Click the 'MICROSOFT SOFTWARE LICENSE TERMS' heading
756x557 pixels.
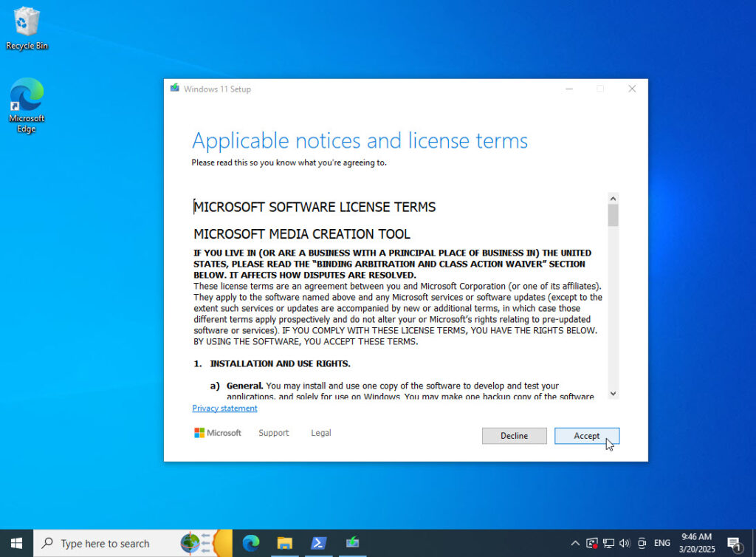(315, 207)
